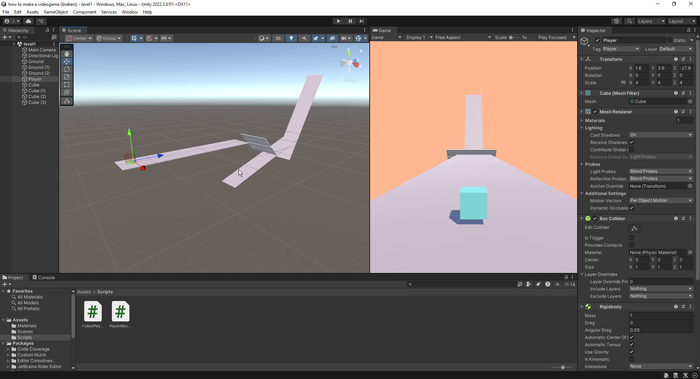This screenshot has height=379, width=700.
Task: Open the Layout dropdown in top toolbar
Action: pyautogui.click(x=681, y=21)
